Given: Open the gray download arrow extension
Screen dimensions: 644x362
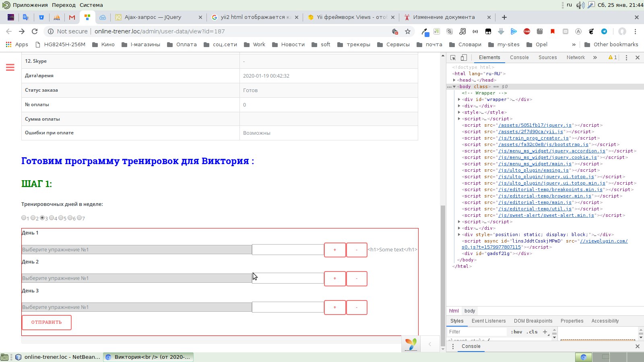Looking at the screenshot, I should click(x=501, y=31).
